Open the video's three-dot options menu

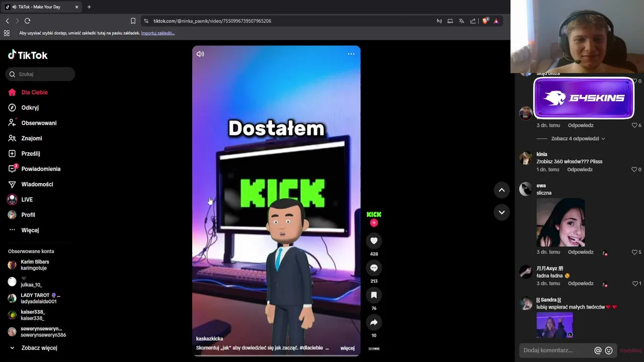351,54
